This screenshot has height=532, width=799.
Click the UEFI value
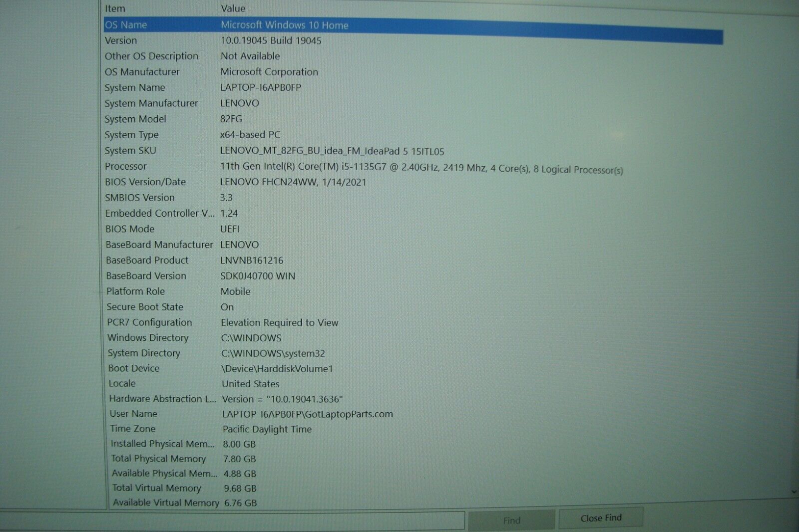[x=230, y=229]
